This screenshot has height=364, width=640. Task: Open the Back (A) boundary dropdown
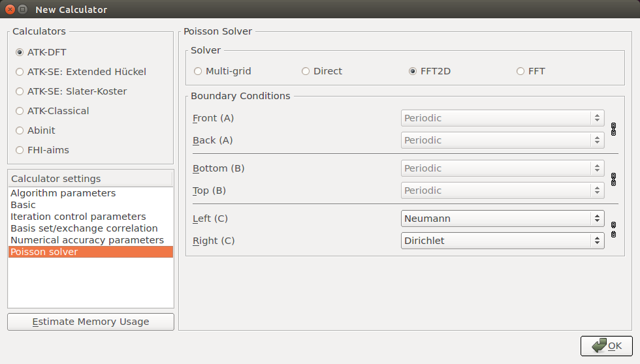[502, 140]
